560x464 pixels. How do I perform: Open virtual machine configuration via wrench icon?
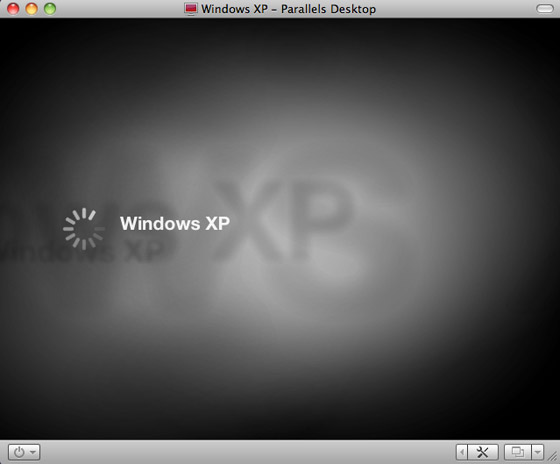(483, 452)
